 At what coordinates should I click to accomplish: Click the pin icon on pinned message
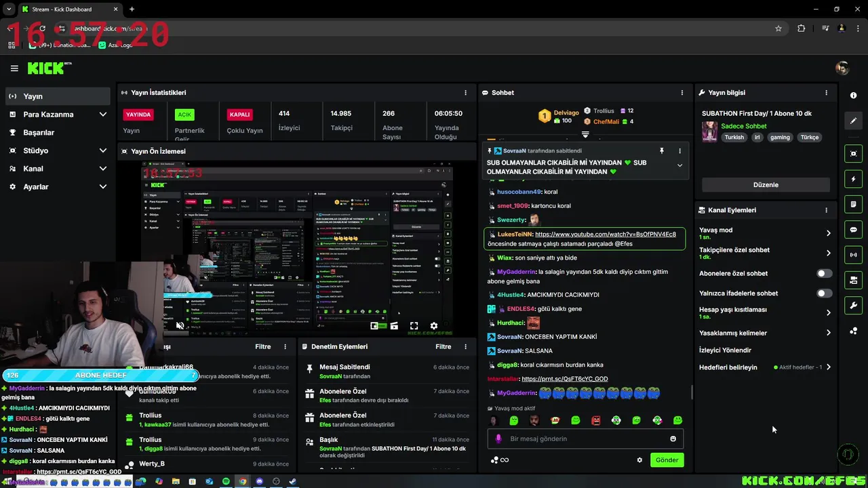point(662,150)
